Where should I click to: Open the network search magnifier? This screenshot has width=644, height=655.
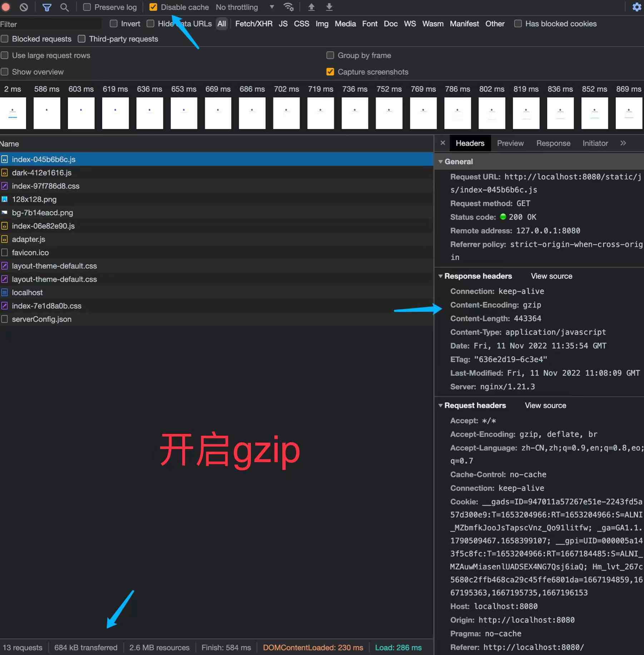[64, 7]
